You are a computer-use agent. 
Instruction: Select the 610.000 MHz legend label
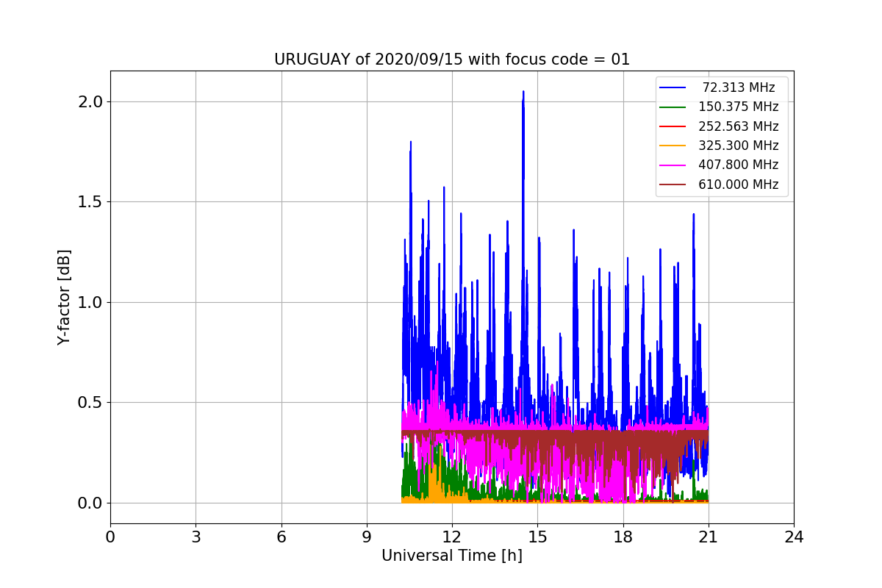click(739, 184)
